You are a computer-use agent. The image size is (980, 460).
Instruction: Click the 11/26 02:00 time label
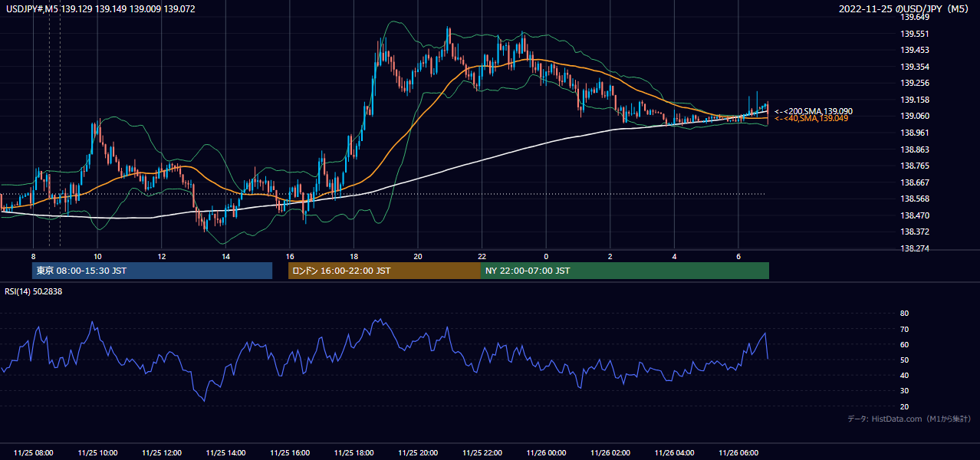click(x=610, y=452)
